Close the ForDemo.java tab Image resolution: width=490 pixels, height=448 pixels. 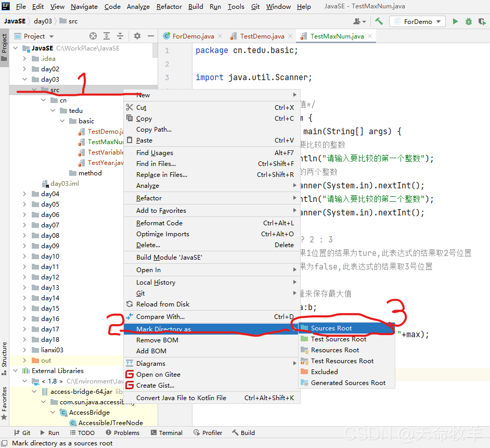[x=220, y=36]
